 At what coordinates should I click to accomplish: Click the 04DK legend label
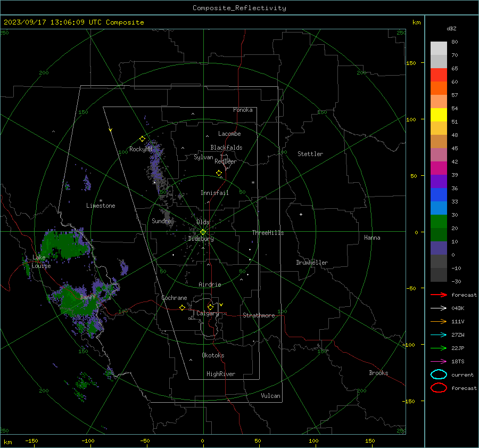pos(458,308)
